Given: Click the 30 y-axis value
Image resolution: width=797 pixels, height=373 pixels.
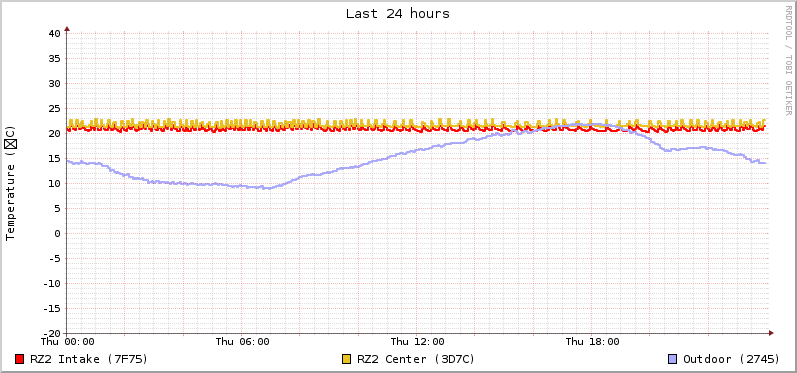Looking at the screenshot, I should point(54,83).
